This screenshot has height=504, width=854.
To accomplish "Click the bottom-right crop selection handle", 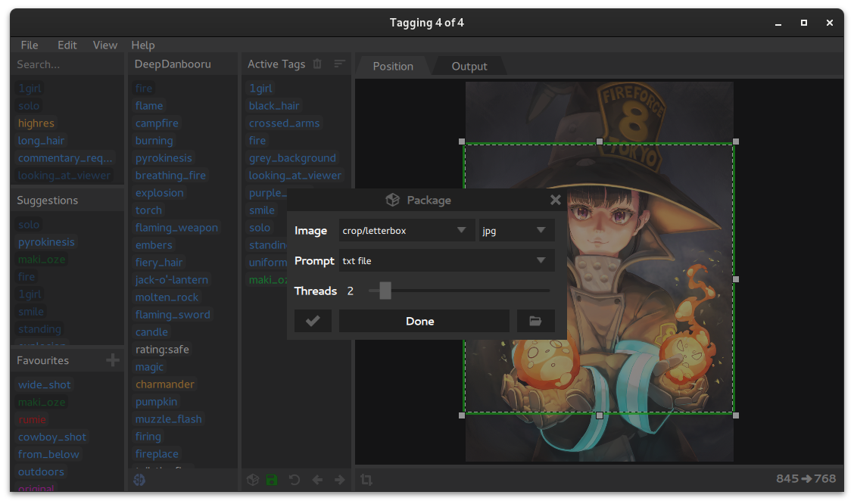I will [736, 415].
